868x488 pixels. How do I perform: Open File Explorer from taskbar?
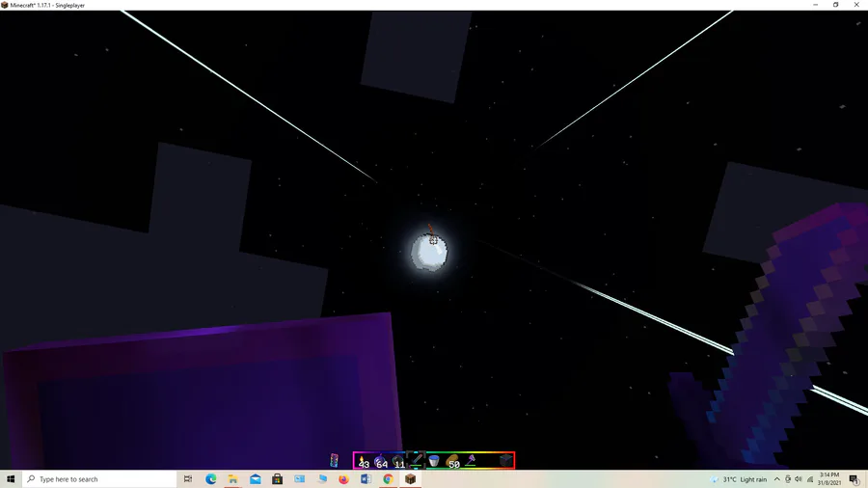click(x=233, y=479)
